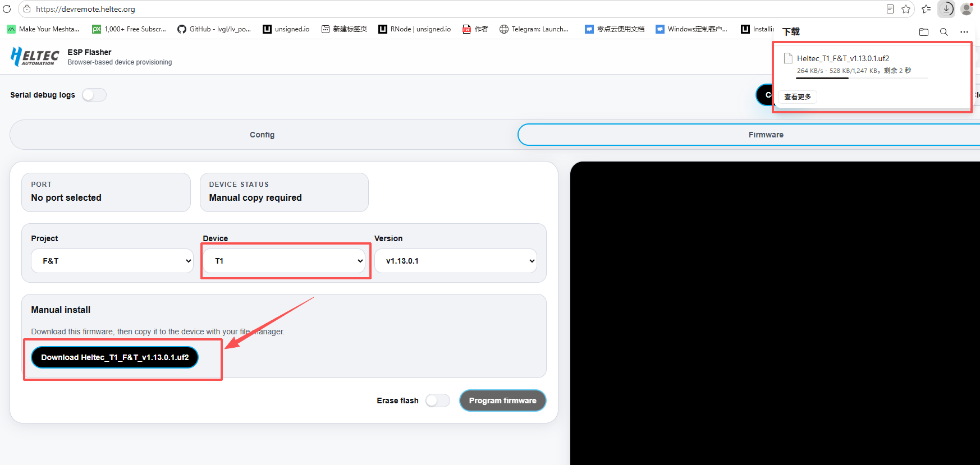The image size is (980, 465).
Task: Toggle the browser downloads toolbar icon
Action: [946, 9]
